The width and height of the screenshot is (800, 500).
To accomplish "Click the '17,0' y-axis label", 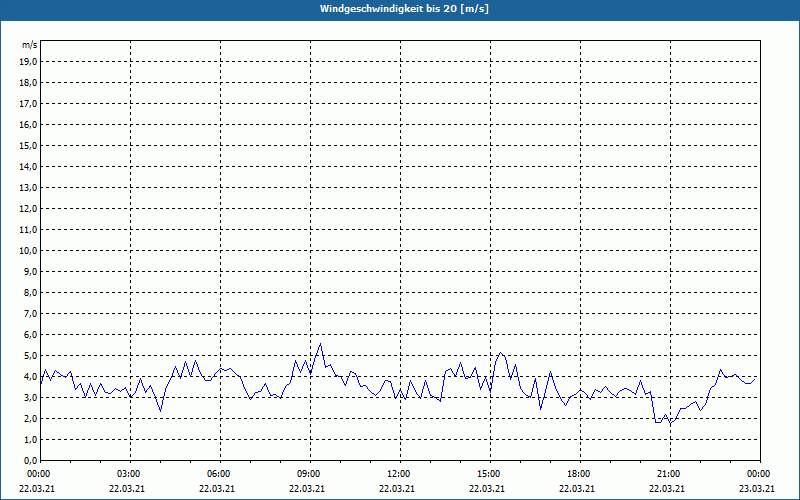I will [x=28, y=104].
